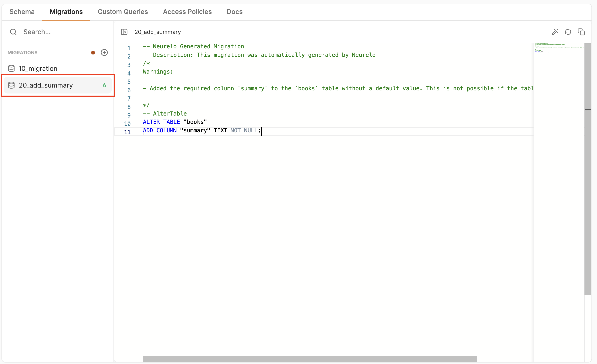
Task: Switch to Custom Queries tab
Action: 123,12
